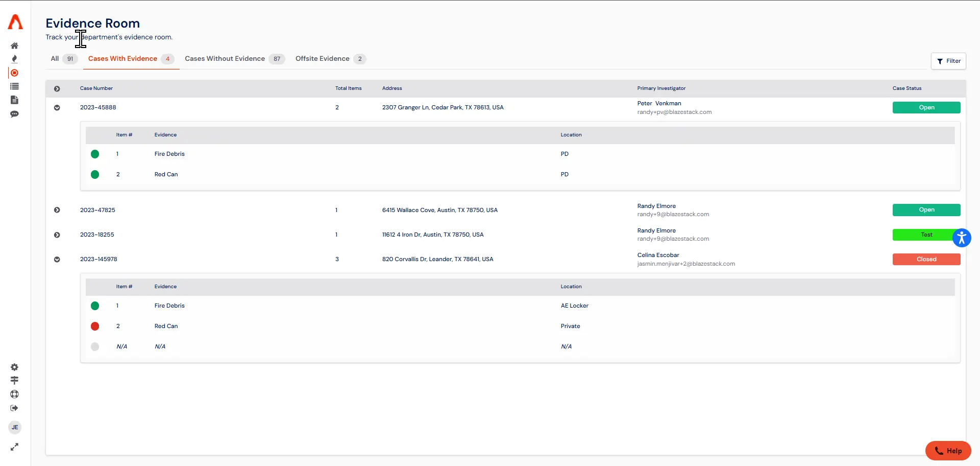This screenshot has width=980, height=466.
Task: Open the Cases Without Evidence tab
Action: [x=235, y=59]
